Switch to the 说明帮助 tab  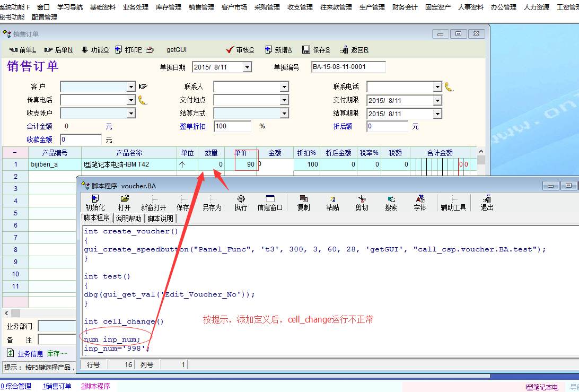128,218
